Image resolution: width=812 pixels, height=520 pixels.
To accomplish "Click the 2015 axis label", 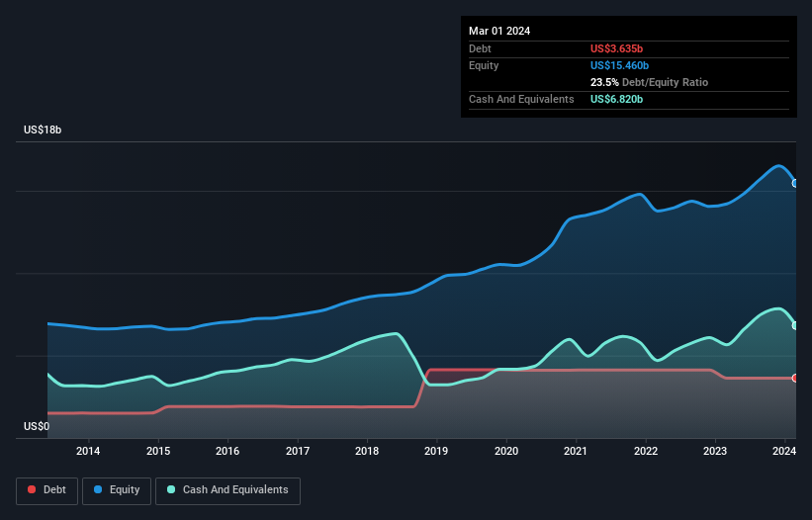I will (158, 451).
